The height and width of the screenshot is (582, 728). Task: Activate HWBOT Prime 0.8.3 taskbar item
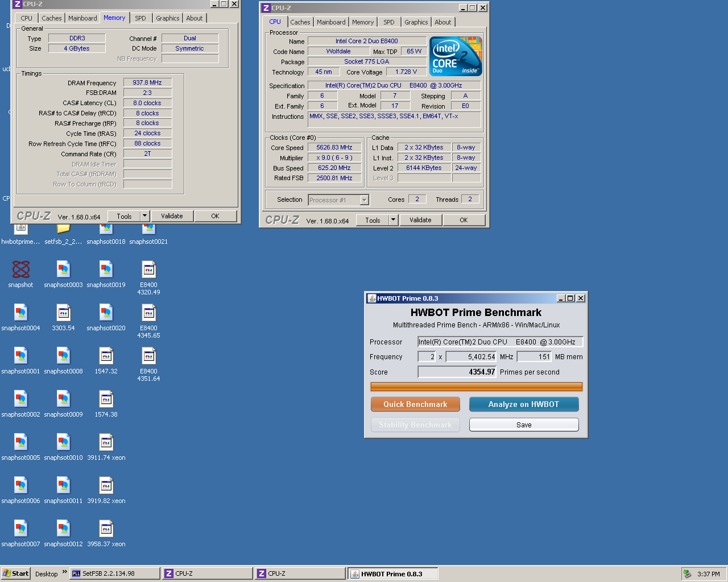coord(393,573)
